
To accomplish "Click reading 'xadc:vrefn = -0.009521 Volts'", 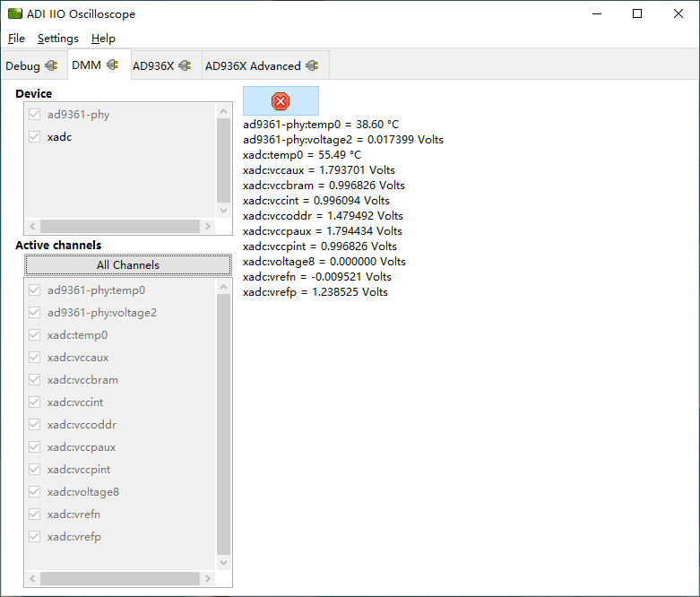I will coord(317,277).
